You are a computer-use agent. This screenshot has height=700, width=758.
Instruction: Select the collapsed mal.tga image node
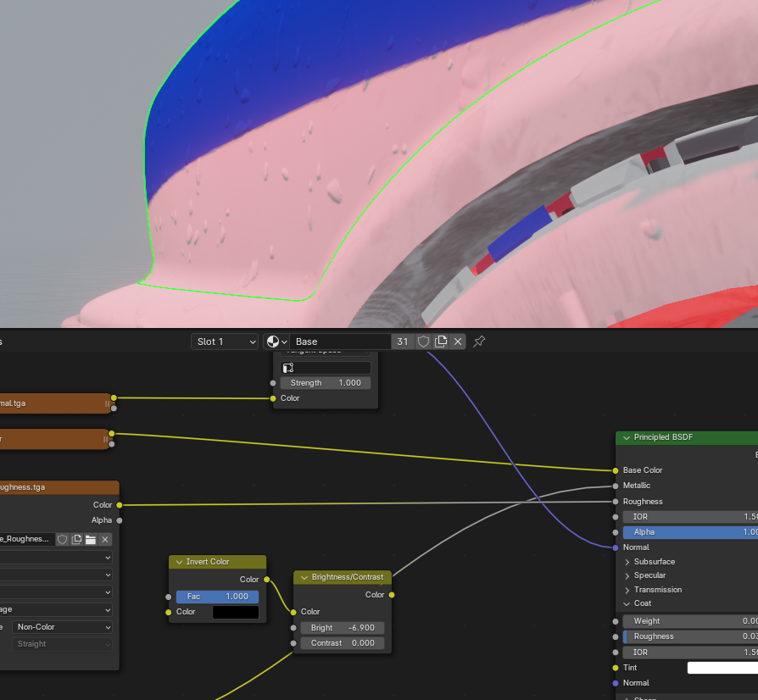click(x=54, y=403)
